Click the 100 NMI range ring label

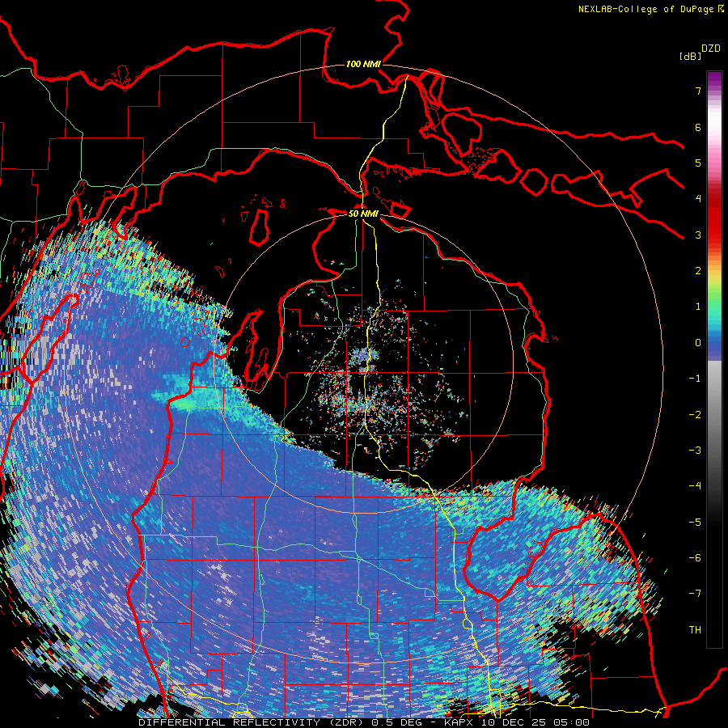(x=363, y=64)
